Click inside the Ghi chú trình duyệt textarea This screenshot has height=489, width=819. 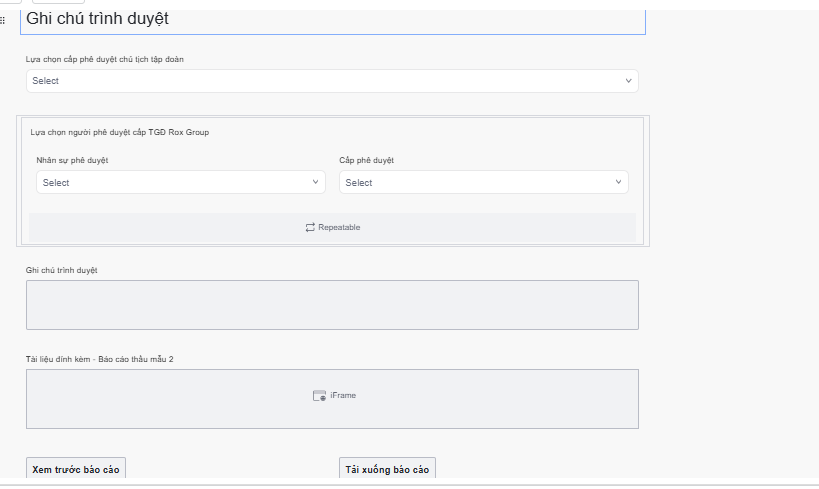pyautogui.click(x=332, y=305)
